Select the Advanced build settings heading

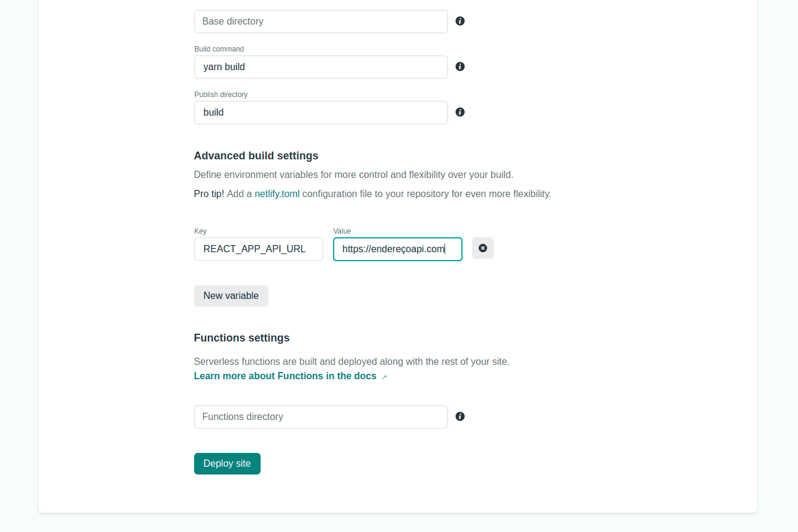(x=256, y=156)
